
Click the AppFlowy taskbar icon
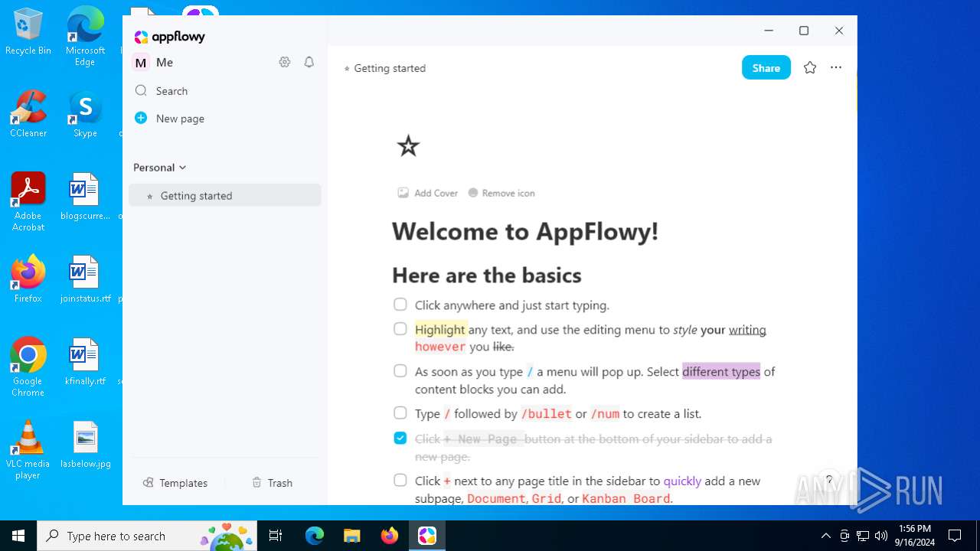pos(427,536)
